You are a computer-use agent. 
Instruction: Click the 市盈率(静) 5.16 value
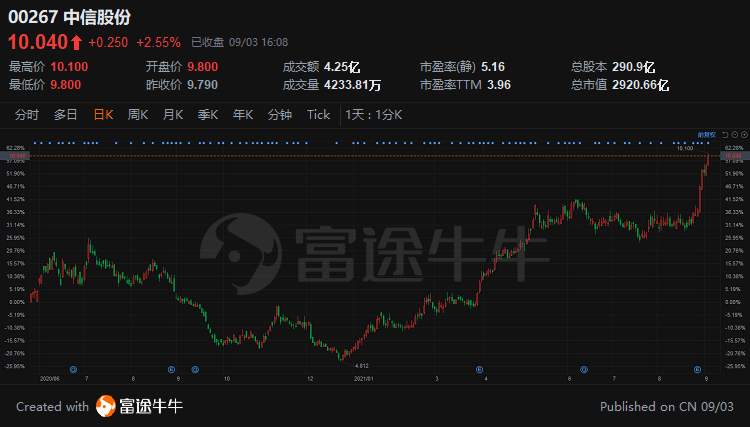493,66
